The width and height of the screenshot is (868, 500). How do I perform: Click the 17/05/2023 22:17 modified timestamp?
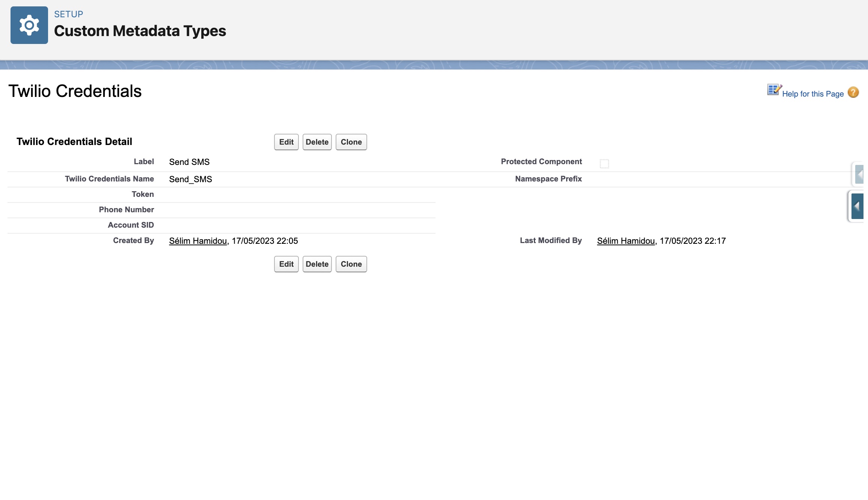click(x=693, y=241)
